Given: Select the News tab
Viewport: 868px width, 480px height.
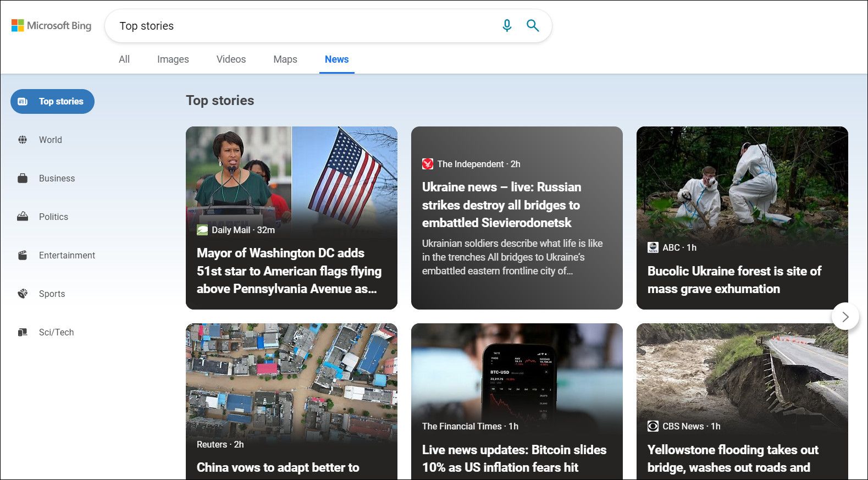Looking at the screenshot, I should tap(336, 59).
